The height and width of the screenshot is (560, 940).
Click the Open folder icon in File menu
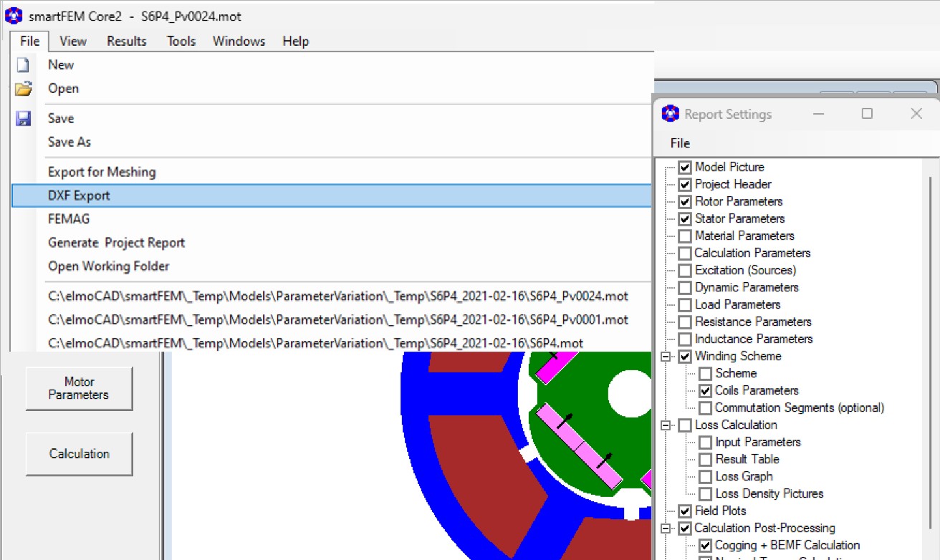click(x=24, y=89)
